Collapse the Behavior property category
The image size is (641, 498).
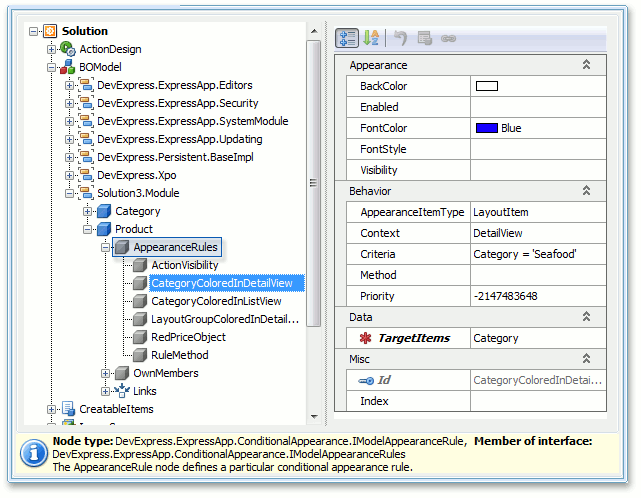[x=586, y=191]
